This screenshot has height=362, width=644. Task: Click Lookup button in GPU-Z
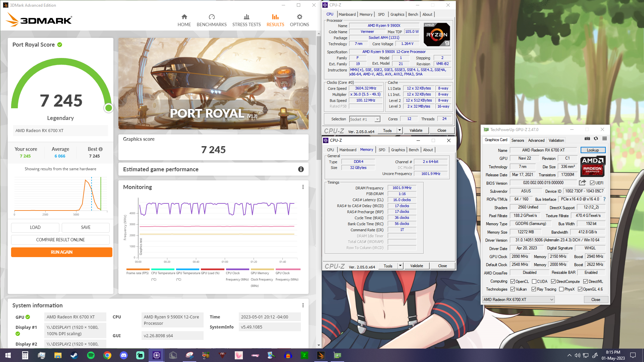(x=593, y=150)
